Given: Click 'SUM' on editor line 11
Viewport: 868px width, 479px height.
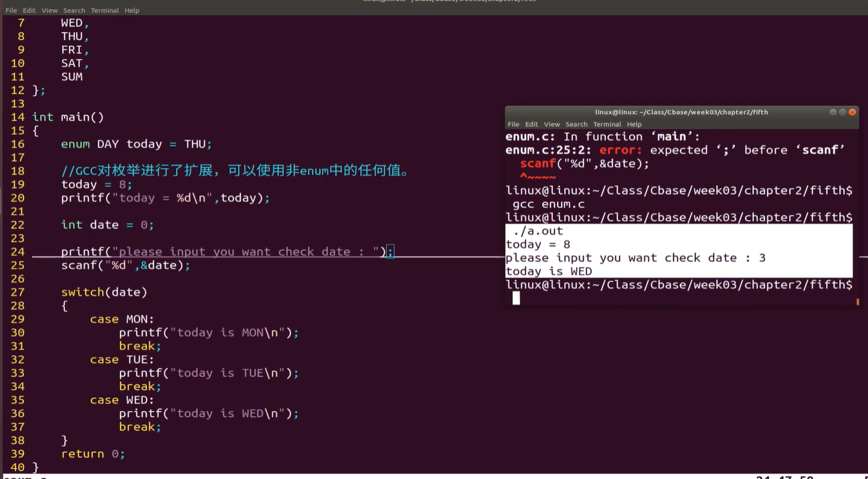Looking at the screenshot, I should pyautogui.click(x=72, y=76).
